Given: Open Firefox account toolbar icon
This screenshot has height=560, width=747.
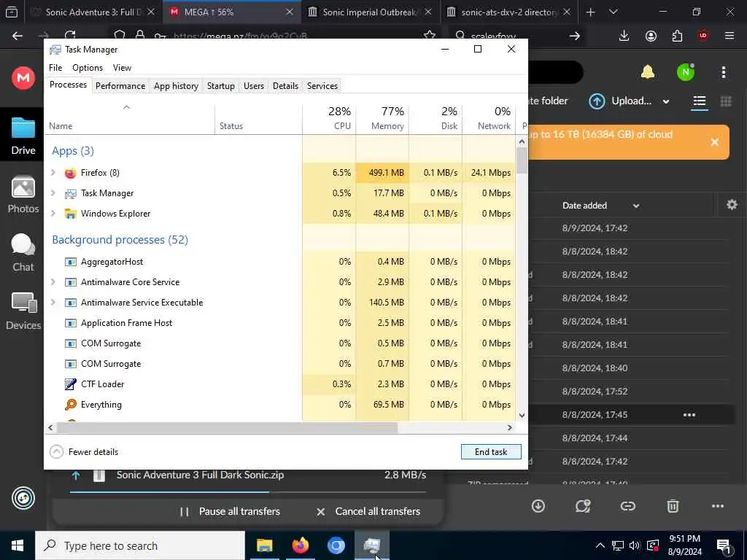Looking at the screenshot, I should point(651,36).
